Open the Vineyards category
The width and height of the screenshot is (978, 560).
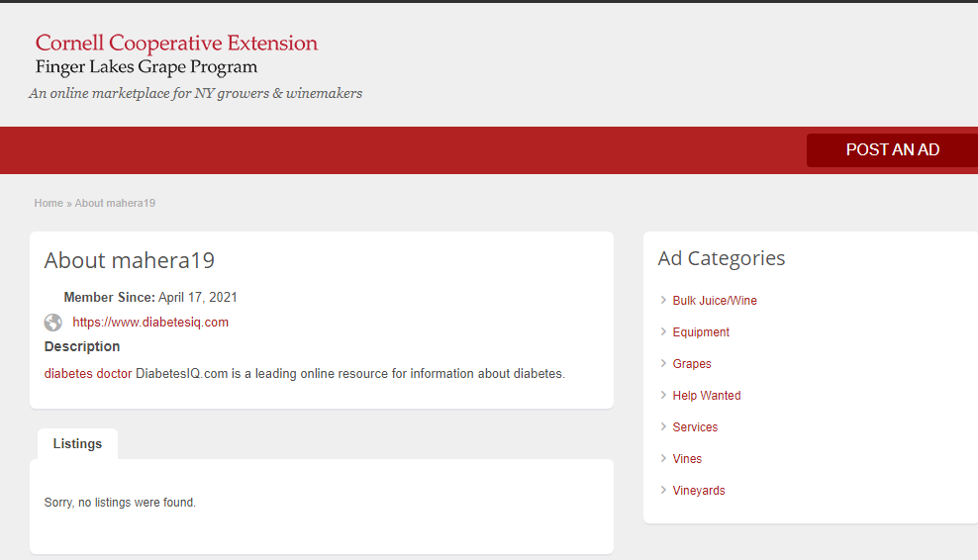point(699,491)
